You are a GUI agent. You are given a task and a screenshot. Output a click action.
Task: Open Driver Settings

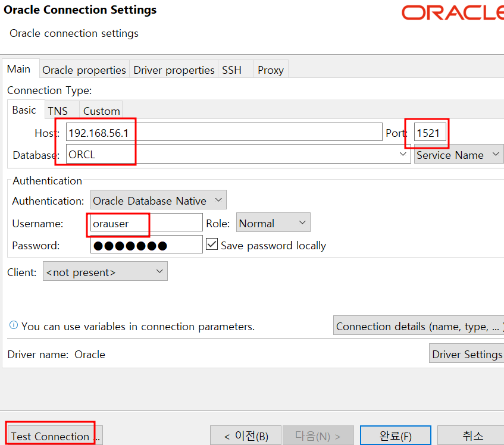tap(467, 353)
